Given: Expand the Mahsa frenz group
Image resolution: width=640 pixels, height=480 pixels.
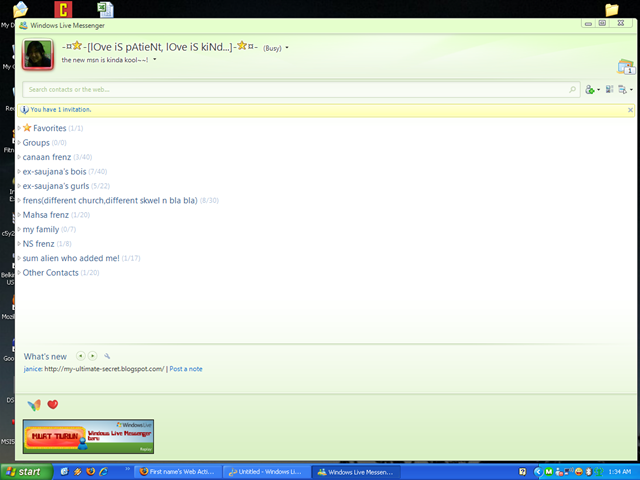Looking at the screenshot, I should point(19,215).
